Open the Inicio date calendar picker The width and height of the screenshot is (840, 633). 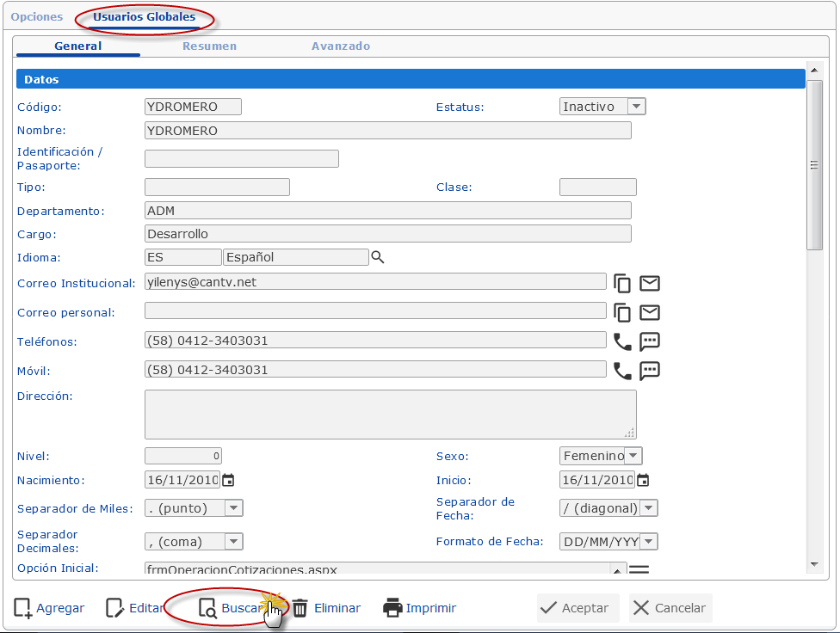[642, 481]
